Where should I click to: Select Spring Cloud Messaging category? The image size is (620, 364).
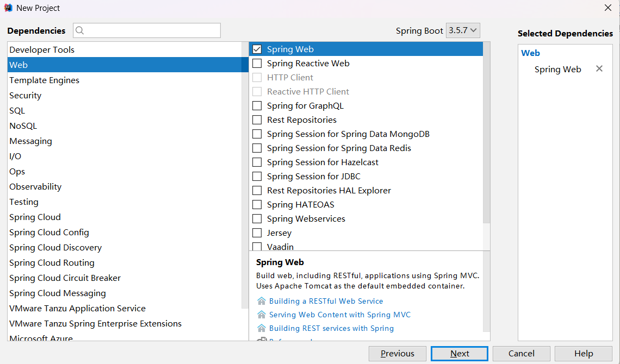[125, 293]
